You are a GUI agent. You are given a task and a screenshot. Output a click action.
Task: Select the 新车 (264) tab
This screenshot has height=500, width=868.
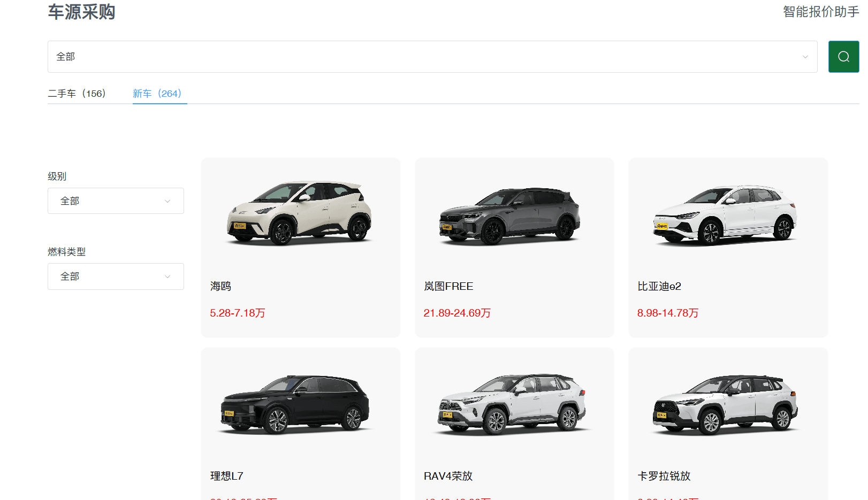click(x=157, y=94)
